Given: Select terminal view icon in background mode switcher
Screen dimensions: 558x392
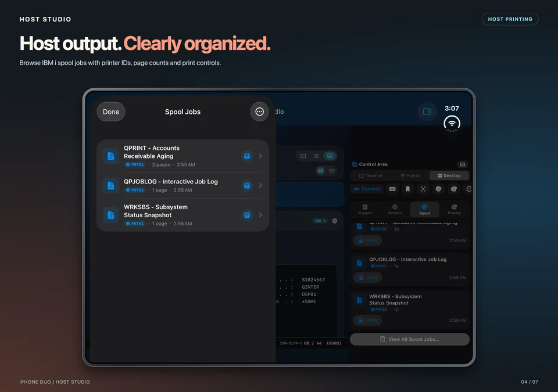Looking at the screenshot, I should click(x=303, y=156).
